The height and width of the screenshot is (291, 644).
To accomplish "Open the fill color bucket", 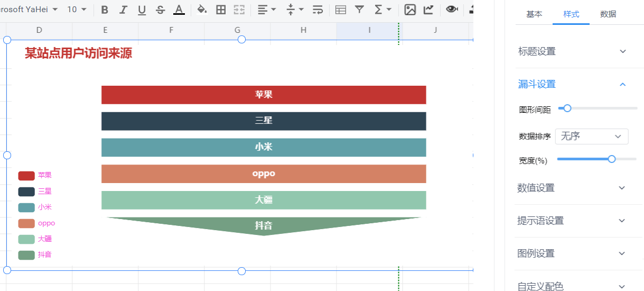I will pyautogui.click(x=202, y=10).
